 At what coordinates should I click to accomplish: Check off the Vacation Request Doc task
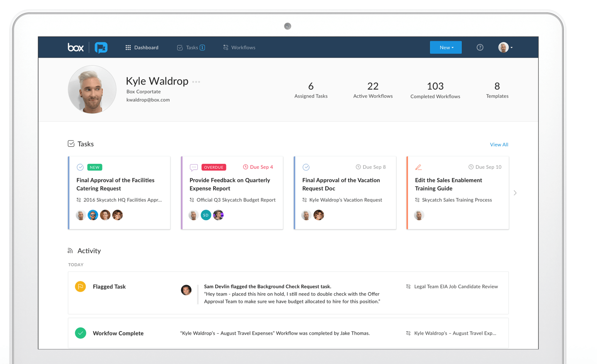click(x=306, y=167)
